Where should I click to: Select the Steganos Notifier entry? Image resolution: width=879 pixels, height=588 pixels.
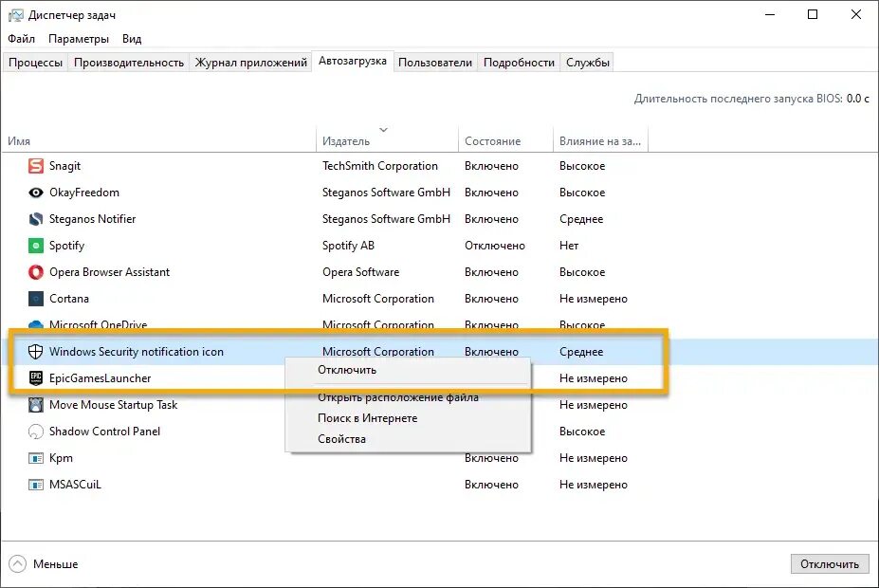tap(93, 219)
